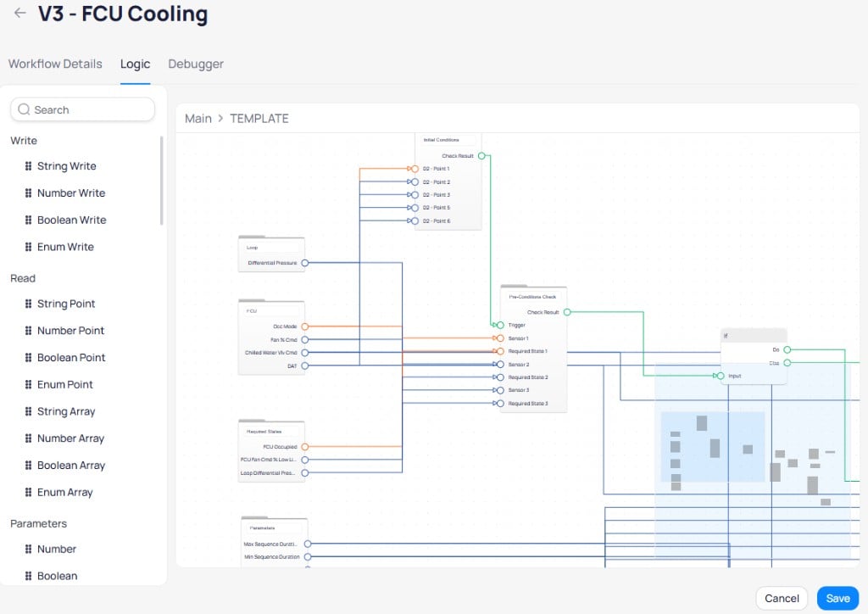Select the Initial Conditions node title
Image resolution: width=868 pixels, height=614 pixels.
point(441,140)
